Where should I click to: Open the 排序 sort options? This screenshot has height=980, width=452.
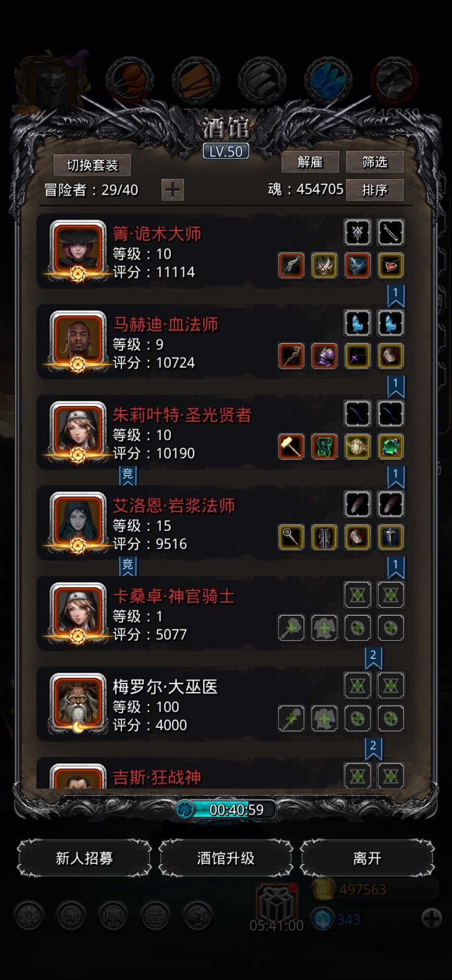pyautogui.click(x=375, y=190)
